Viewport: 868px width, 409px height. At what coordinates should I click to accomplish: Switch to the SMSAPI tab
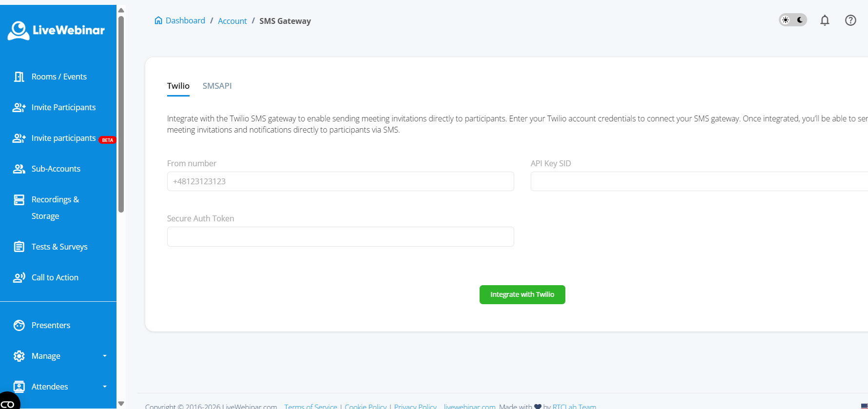tap(217, 86)
